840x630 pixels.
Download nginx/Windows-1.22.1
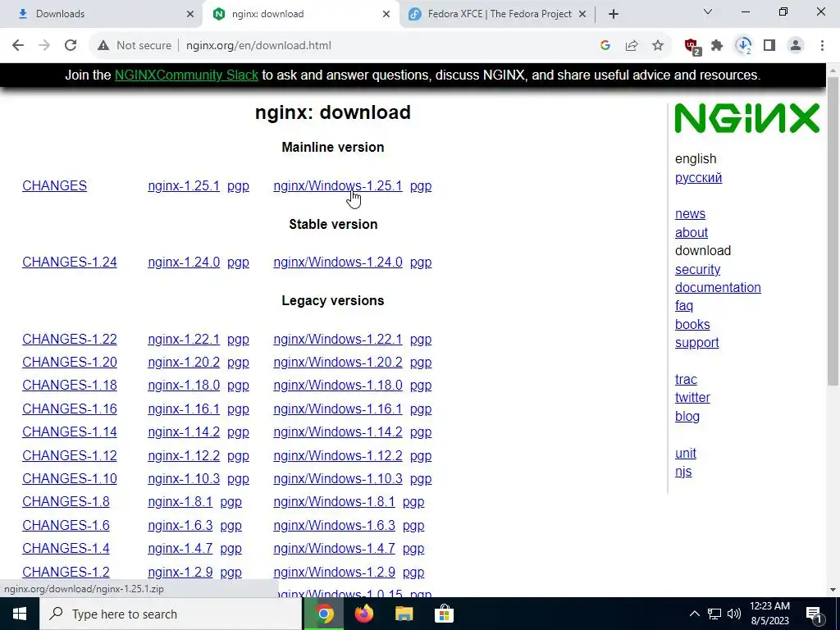pos(337,339)
